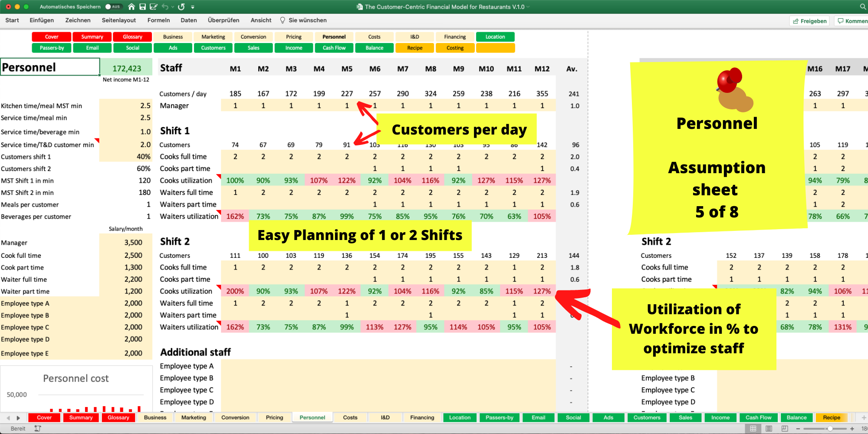The height and width of the screenshot is (434, 868).
Task: Select M1 Cooks utilization 100% cell in Shift 1
Action: (235, 181)
